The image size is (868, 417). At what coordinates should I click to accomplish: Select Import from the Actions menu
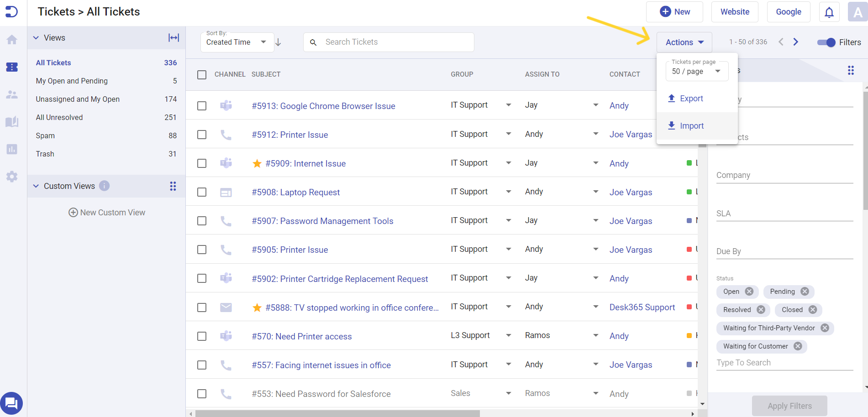(692, 125)
